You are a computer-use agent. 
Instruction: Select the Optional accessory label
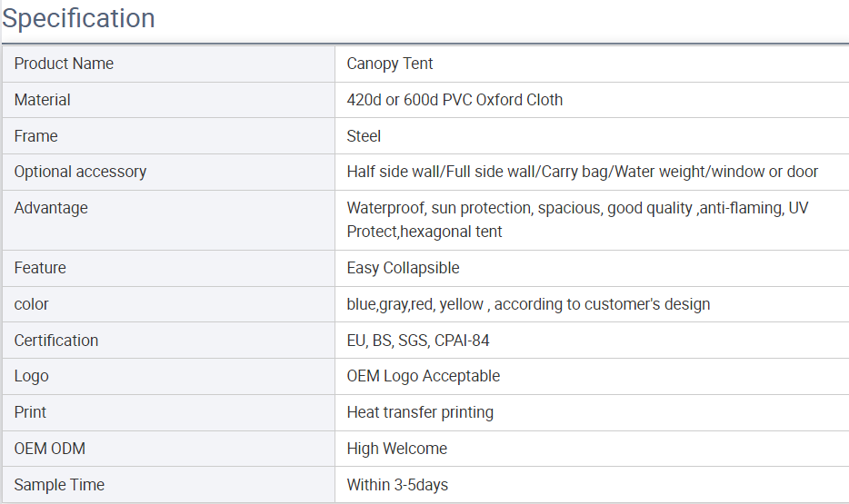click(80, 172)
